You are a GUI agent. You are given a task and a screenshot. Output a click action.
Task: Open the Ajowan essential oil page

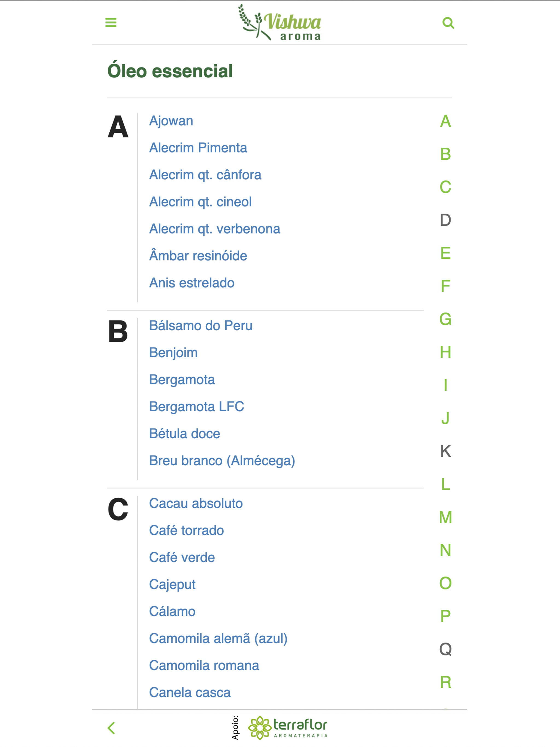(171, 121)
